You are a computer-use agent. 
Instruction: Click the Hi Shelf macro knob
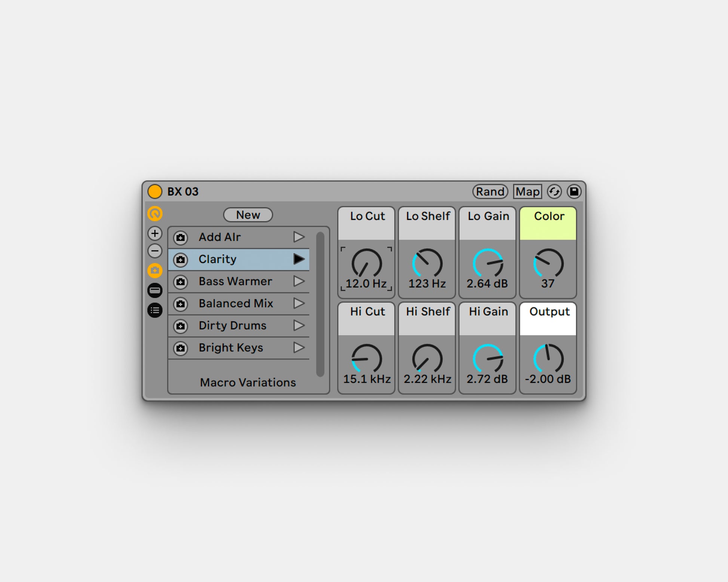pyautogui.click(x=427, y=358)
